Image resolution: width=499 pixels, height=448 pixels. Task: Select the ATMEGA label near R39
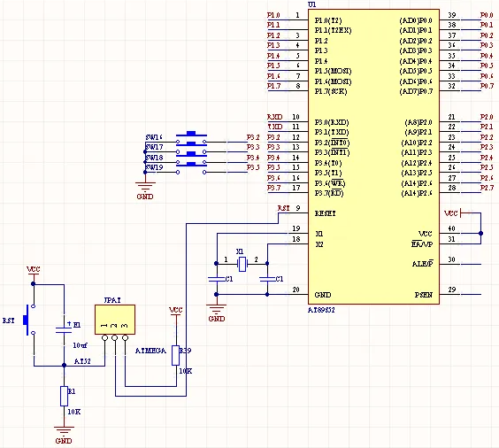tap(150, 351)
